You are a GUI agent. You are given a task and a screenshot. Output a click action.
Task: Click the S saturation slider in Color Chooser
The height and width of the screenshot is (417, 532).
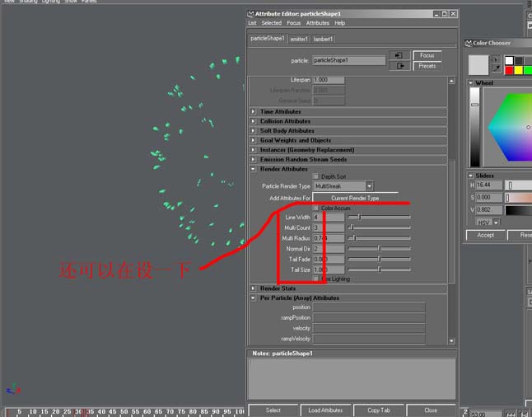pyautogui.click(x=519, y=197)
